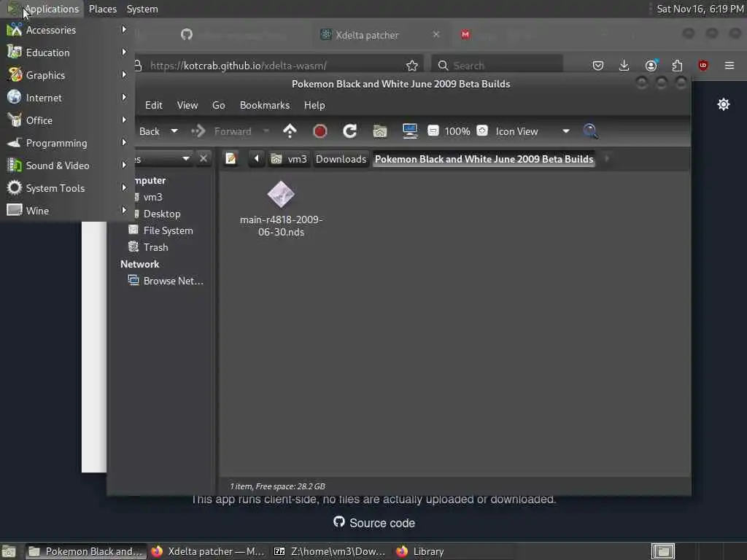This screenshot has width=747, height=560.
Task: Open the Sound & Video submenu
Action: pyautogui.click(x=67, y=166)
